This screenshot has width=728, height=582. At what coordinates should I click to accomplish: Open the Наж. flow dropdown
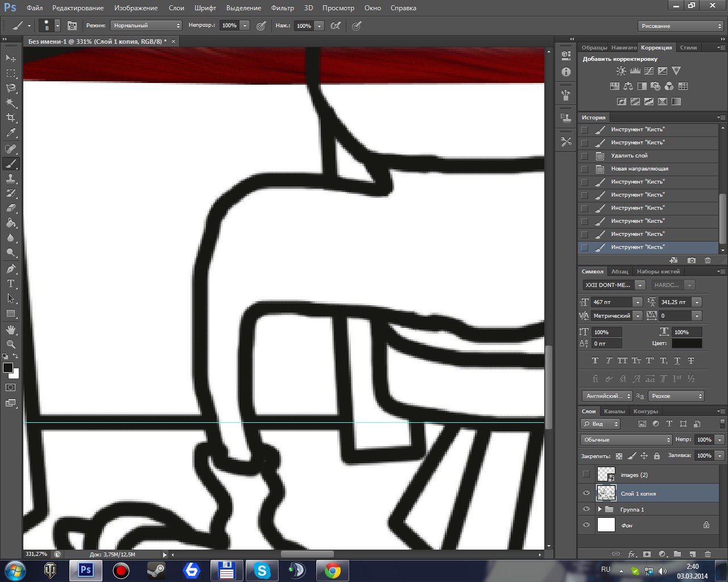tap(319, 26)
